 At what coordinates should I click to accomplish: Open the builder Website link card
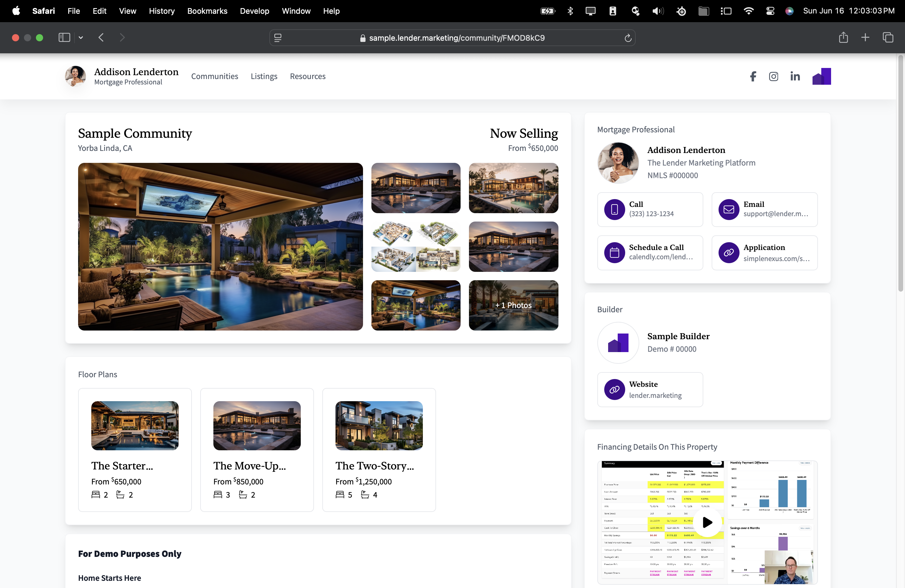coord(650,390)
